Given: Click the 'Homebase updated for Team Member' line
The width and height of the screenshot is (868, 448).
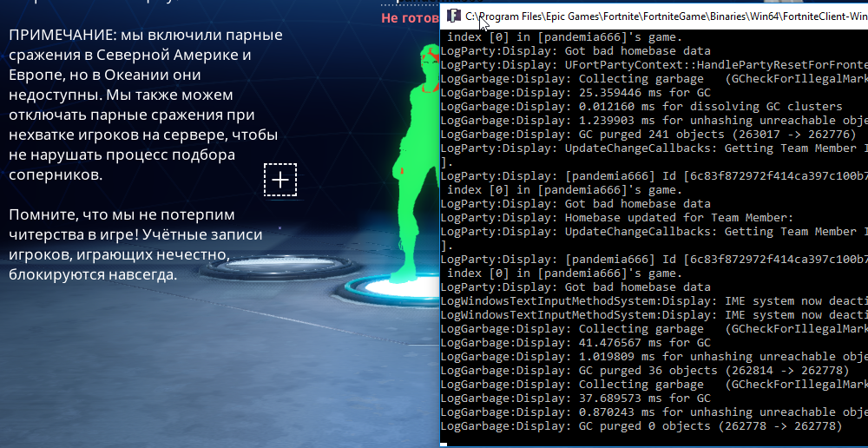Looking at the screenshot, I should point(617,218).
